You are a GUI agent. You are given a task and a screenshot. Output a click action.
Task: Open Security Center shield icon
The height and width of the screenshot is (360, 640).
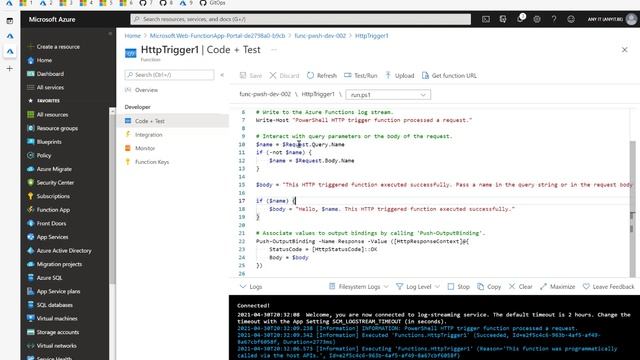[x=31, y=182]
